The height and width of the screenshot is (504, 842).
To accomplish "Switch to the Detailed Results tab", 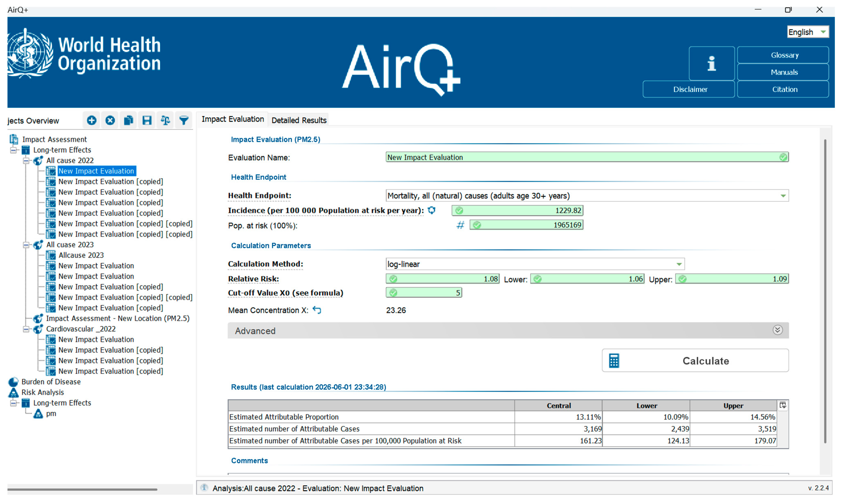I will click(299, 120).
